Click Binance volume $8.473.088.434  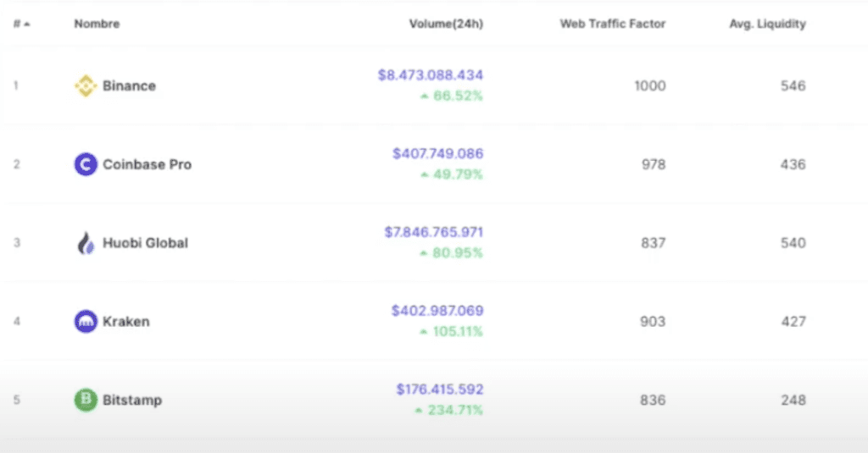430,75
